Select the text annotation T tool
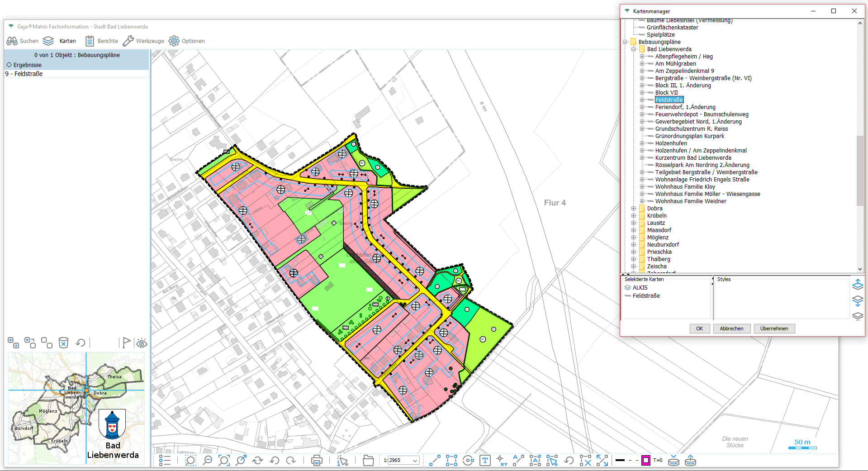The image size is (868, 471). click(485, 461)
